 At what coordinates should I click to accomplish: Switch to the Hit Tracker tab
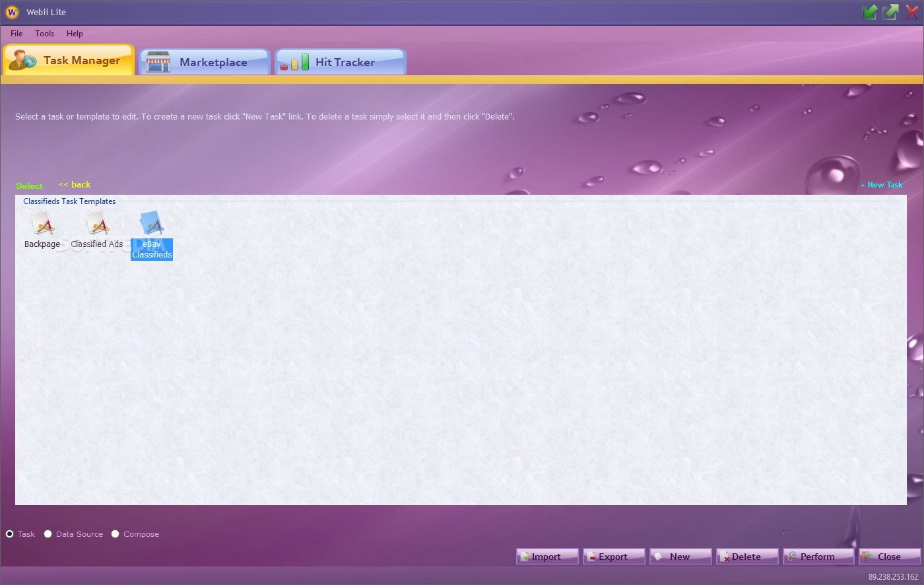coord(341,62)
